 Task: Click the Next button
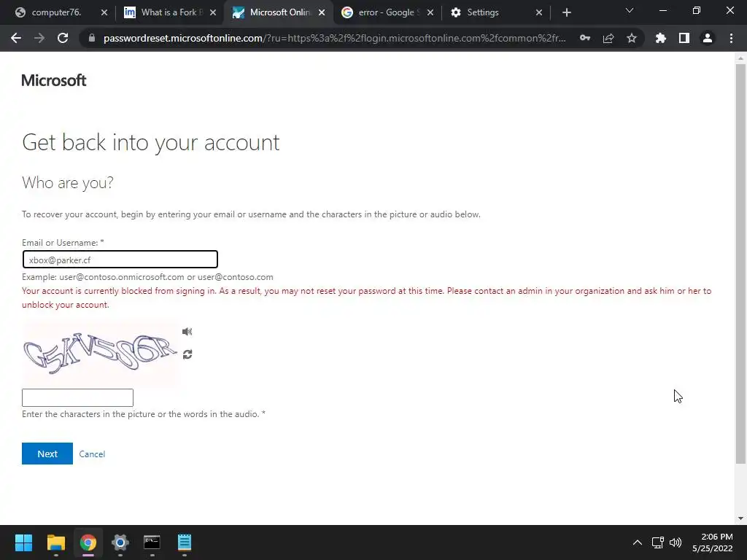[x=47, y=454]
